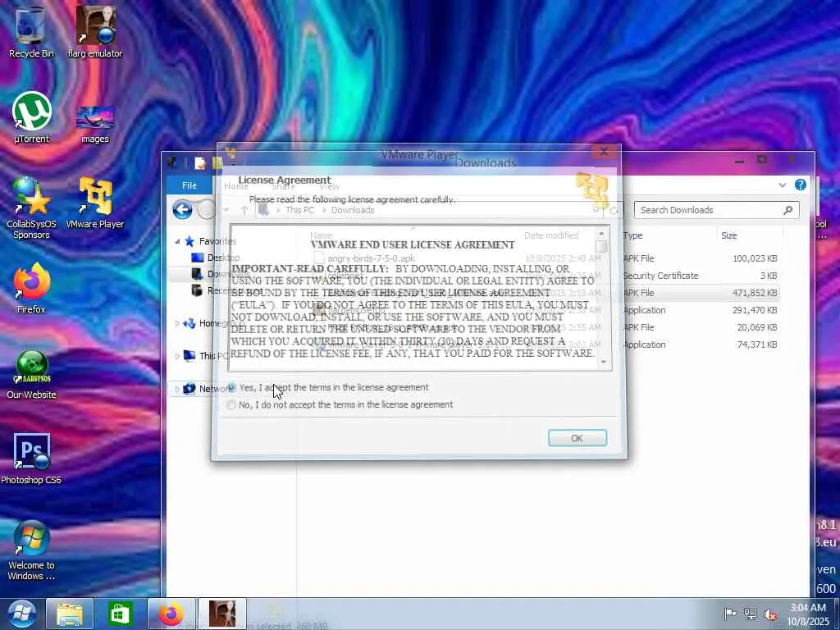
Task: Click the 471,852 KB size cell
Action: pos(755,293)
